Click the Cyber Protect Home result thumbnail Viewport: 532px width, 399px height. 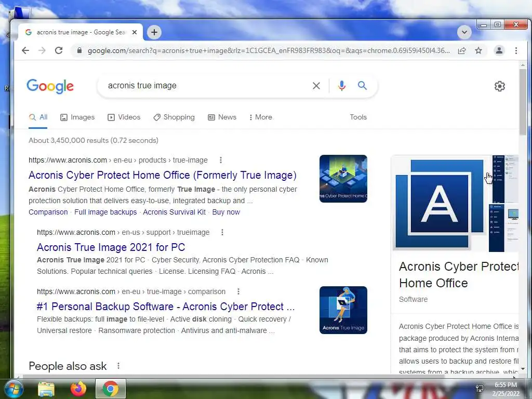pyautogui.click(x=343, y=179)
